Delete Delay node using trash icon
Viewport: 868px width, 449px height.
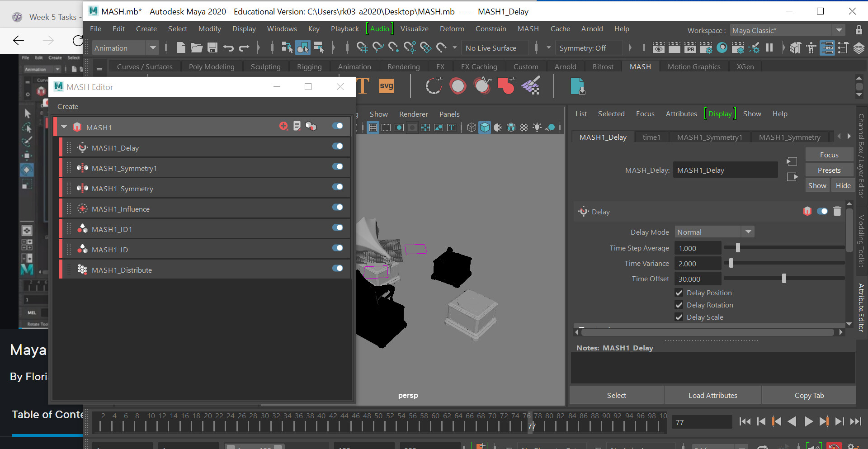pyautogui.click(x=837, y=211)
